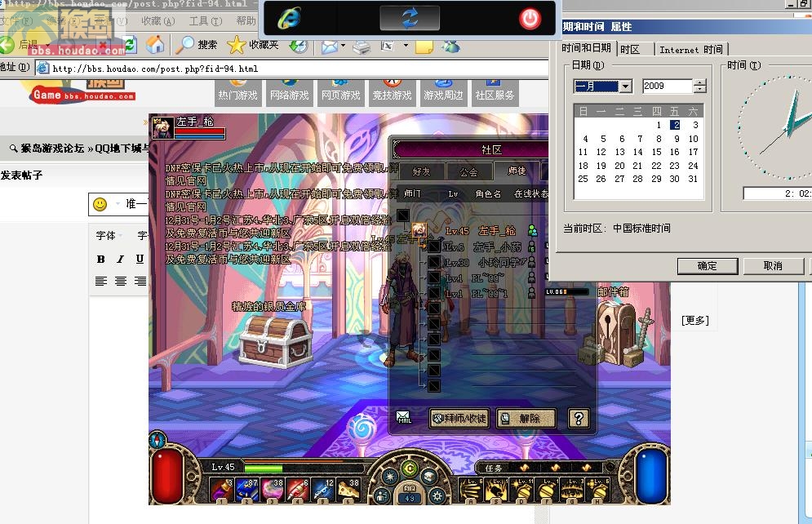Click the Search magnifier toolbar button
Viewport: 812px width, 524px height.
(197, 46)
